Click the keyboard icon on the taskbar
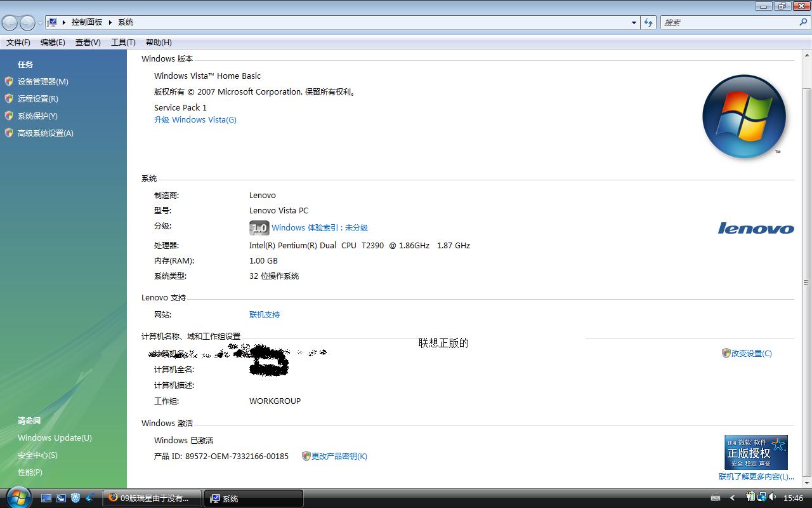Screen dimensions: 812x508 point(716,498)
